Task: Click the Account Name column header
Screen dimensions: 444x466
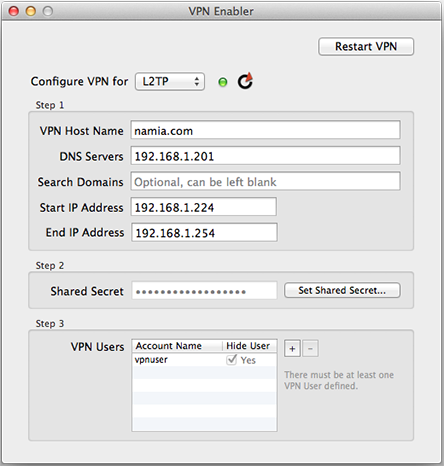Action: 177,346
